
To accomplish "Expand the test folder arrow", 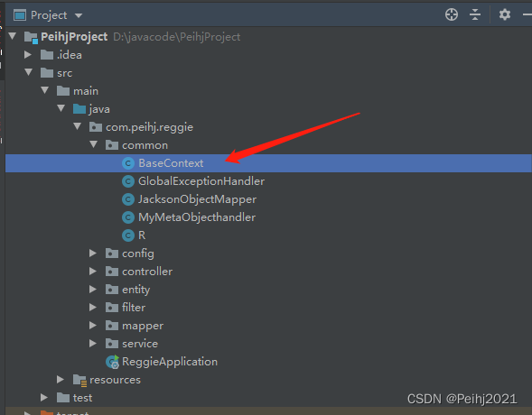I will tap(43, 397).
